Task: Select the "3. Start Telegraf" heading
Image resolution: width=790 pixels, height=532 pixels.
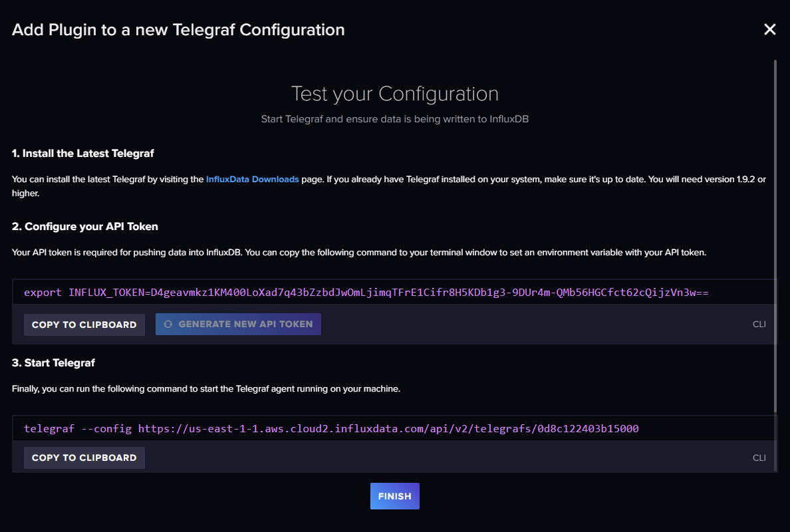Action: coord(53,363)
